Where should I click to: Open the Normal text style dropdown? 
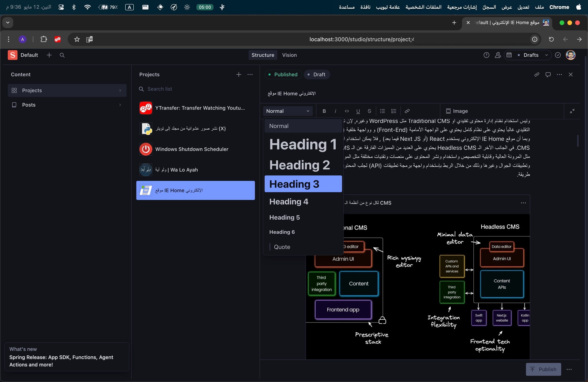point(288,111)
